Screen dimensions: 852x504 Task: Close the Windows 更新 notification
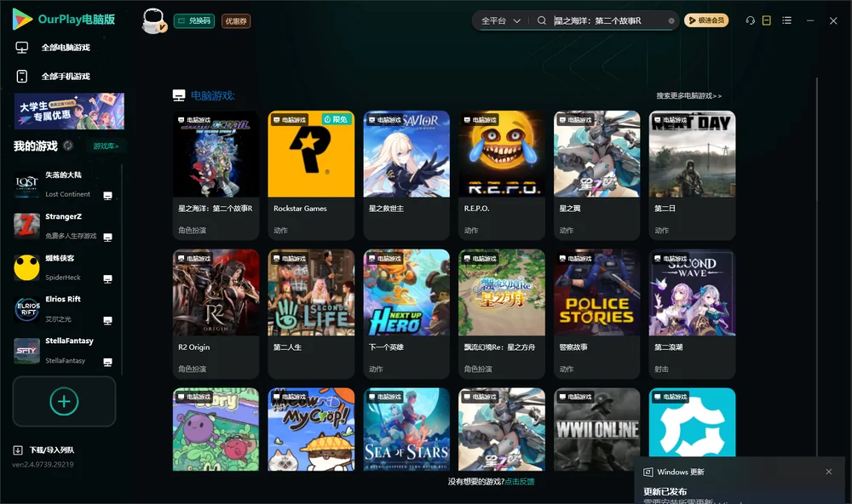829,472
